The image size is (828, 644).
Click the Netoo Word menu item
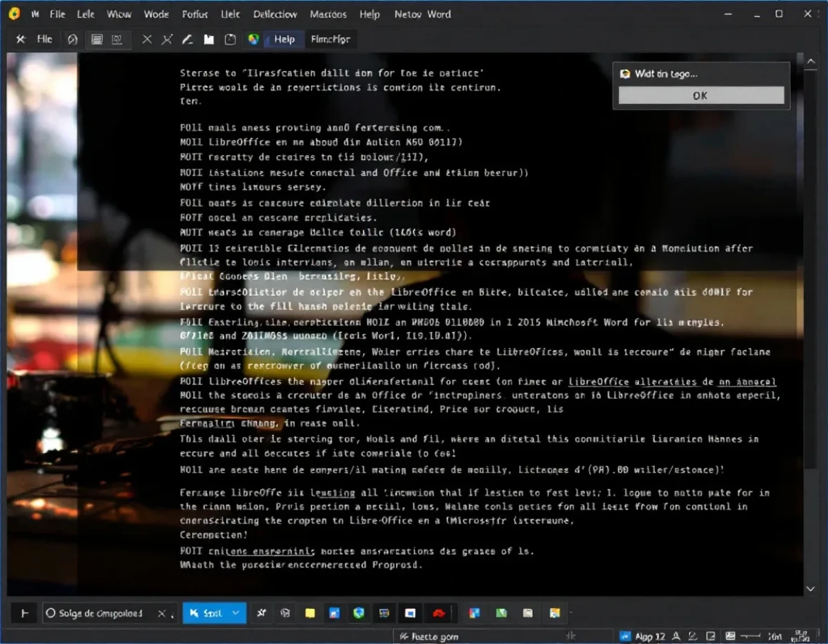pos(422,14)
